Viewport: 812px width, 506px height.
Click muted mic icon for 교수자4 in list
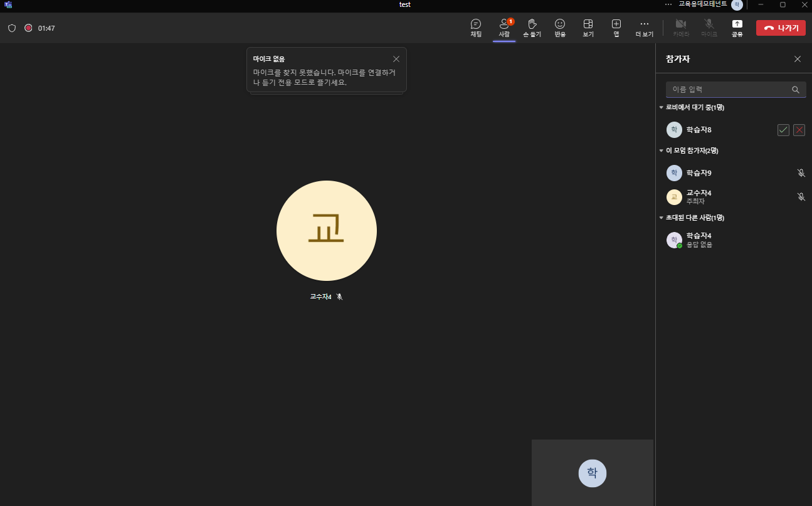coord(801,197)
